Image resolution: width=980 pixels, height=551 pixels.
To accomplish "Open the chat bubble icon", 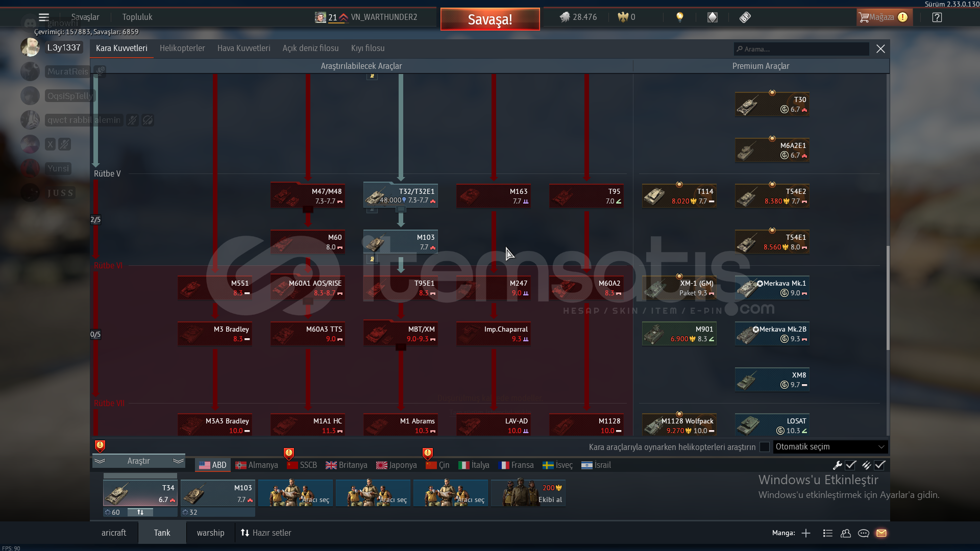I will click(x=864, y=533).
